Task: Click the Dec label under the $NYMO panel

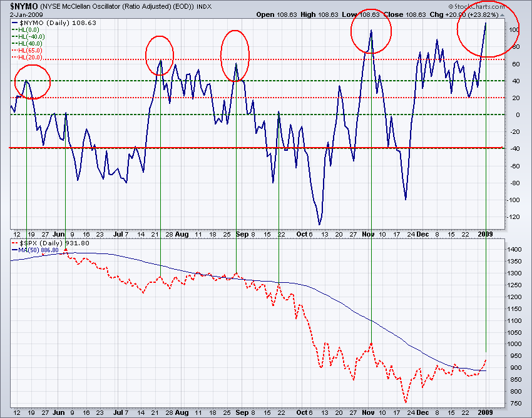Action: pyautogui.click(x=422, y=234)
